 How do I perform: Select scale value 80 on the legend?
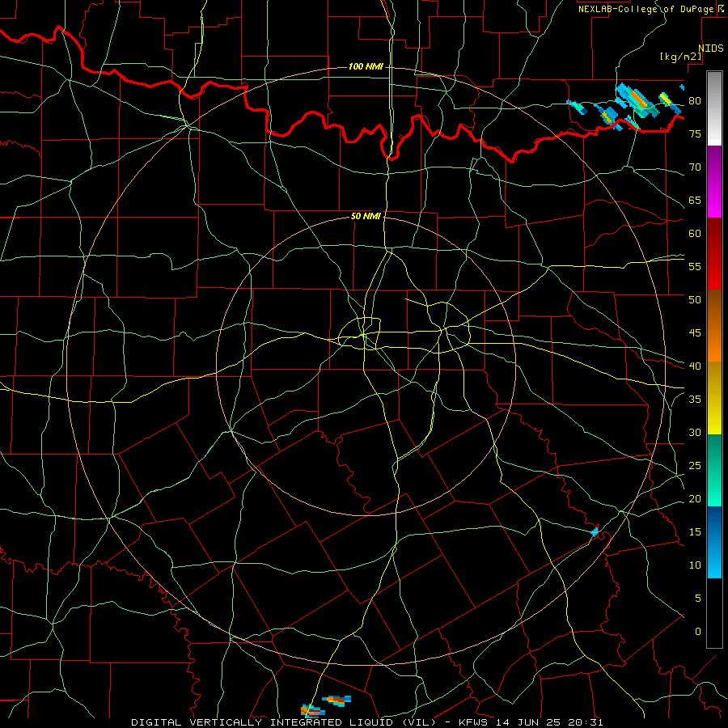click(695, 101)
